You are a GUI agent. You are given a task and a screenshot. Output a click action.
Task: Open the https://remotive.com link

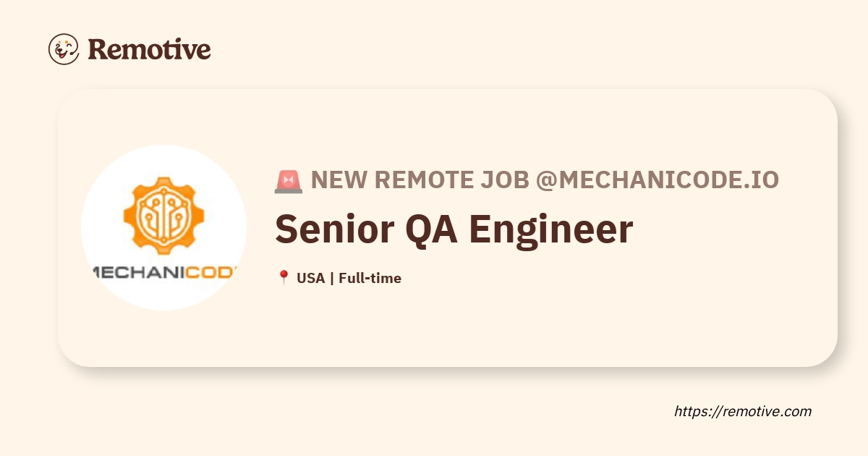coord(742,411)
